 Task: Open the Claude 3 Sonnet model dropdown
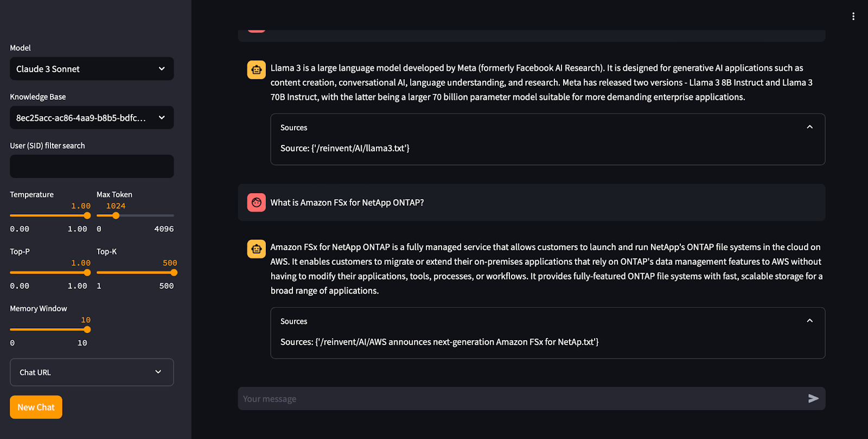point(92,69)
